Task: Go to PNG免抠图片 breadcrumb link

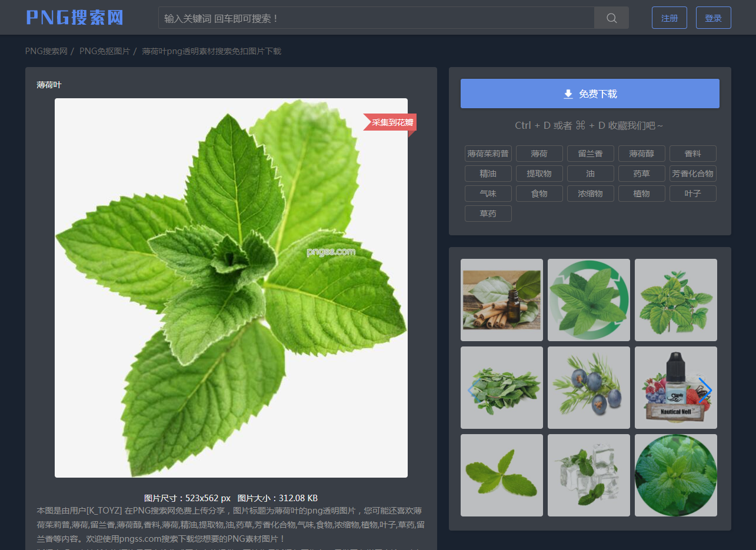Action: point(105,51)
